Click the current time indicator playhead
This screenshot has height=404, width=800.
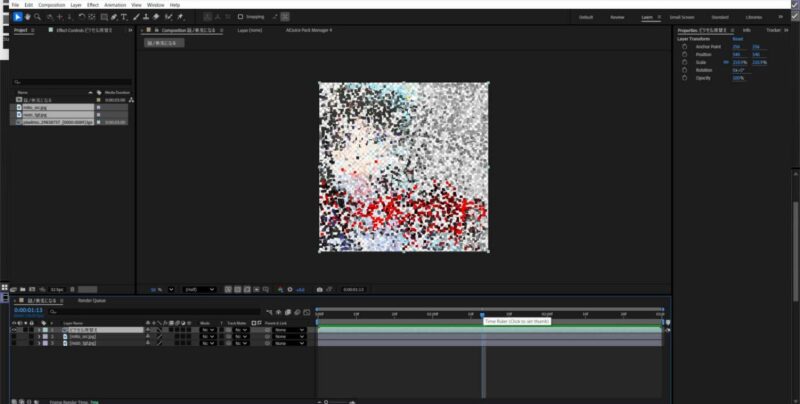click(482, 315)
